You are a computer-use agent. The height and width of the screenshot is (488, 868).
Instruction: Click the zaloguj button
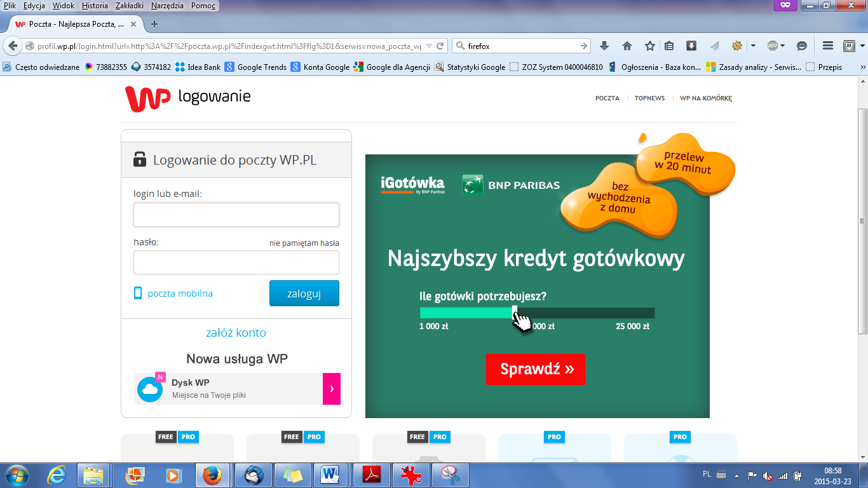click(x=304, y=294)
